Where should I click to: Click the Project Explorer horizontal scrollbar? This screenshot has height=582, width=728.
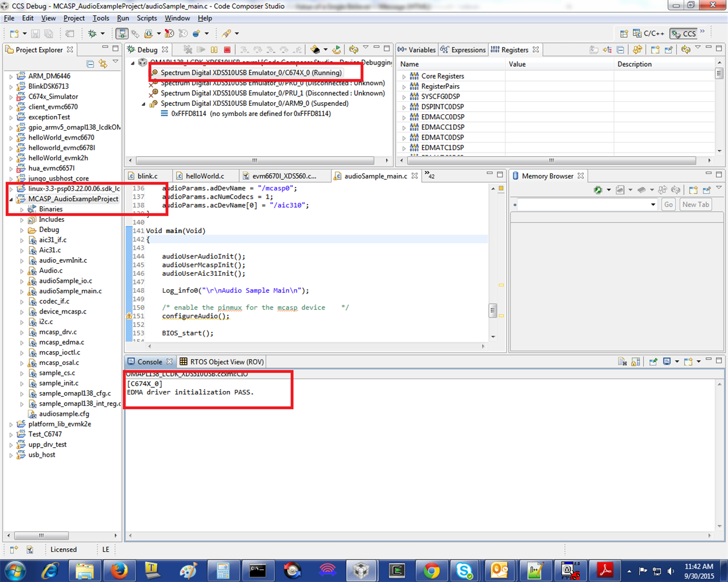[x=41, y=535]
